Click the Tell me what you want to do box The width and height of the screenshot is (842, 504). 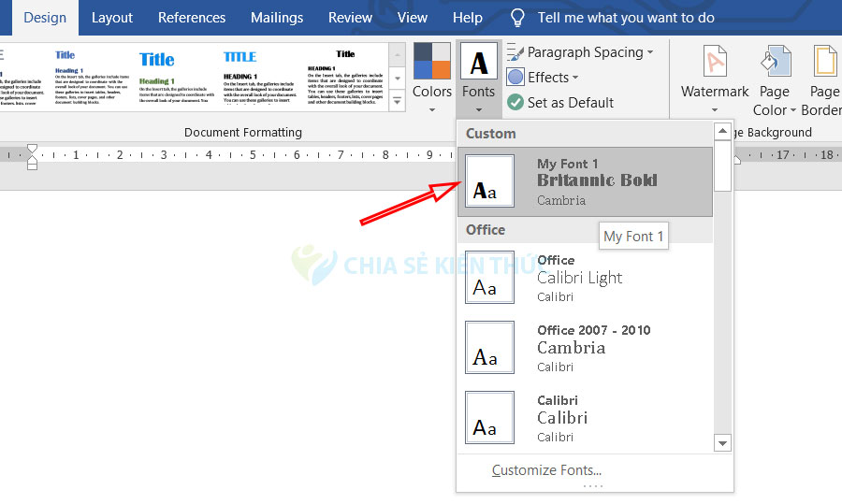coord(626,18)
